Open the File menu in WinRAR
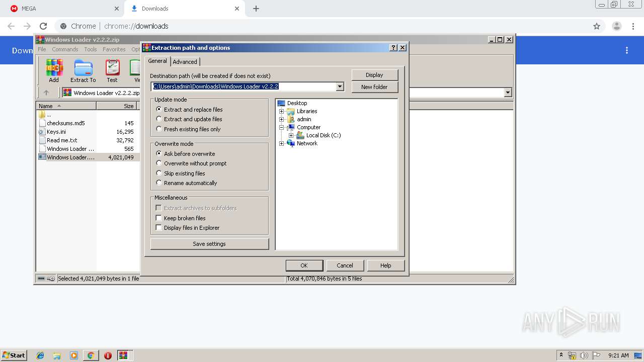The height and width of the screenshot is (362, 644). [x=42, y=49]
